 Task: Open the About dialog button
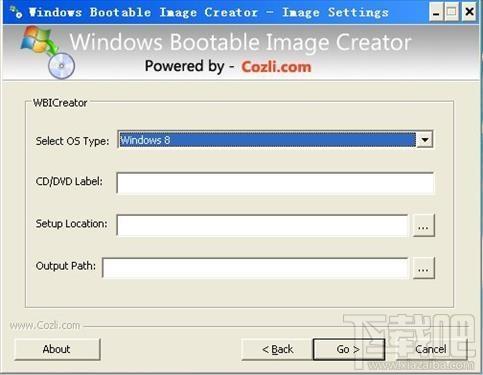tap(57, 349)
